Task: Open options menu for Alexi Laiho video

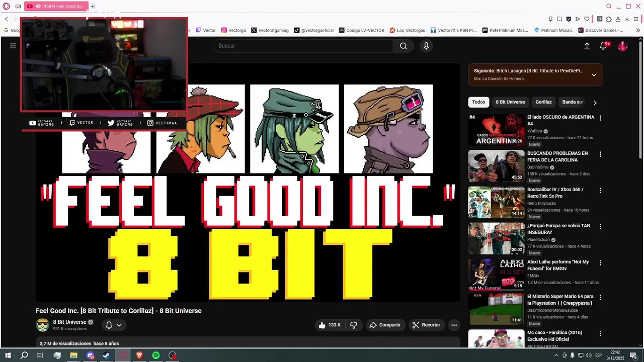Action: coord(600,262)
